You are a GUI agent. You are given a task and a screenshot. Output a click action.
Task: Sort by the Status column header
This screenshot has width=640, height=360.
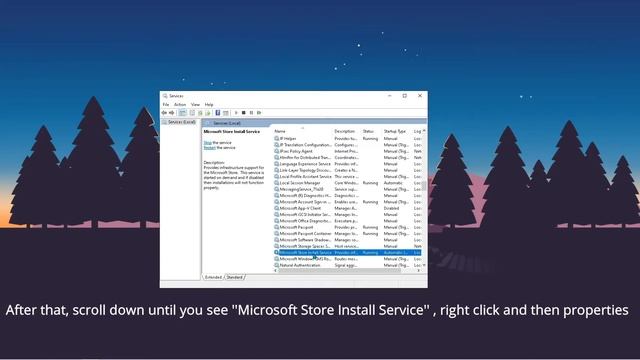pos(371,131)
